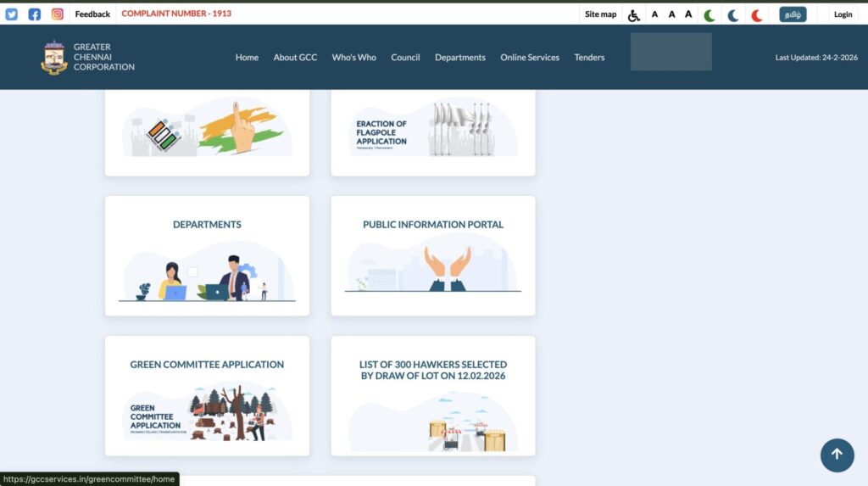
Task: Toggle site language to Tamil
Action: (793, 14)
